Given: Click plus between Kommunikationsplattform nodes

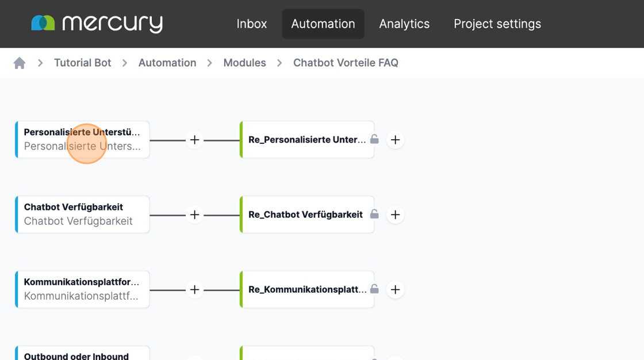Looking at the screenshot, I should click(x=195, y=289).
